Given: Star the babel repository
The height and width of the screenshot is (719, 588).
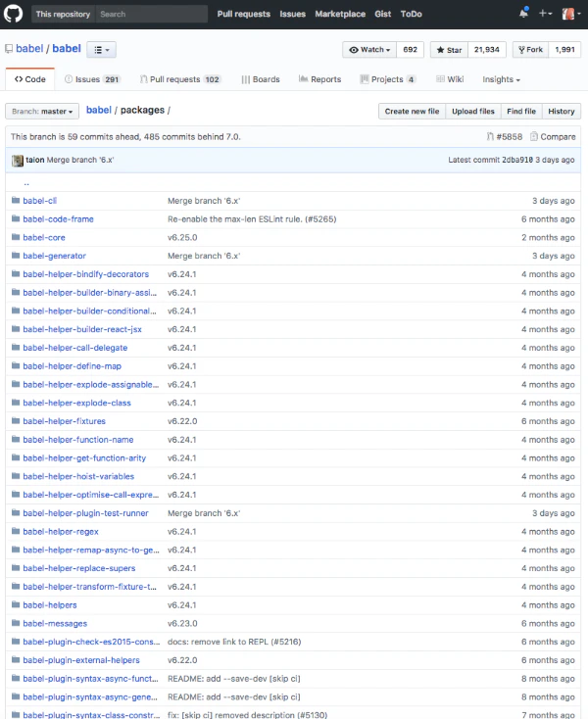Looking at the screenshot, I should [x=449, y=50].
